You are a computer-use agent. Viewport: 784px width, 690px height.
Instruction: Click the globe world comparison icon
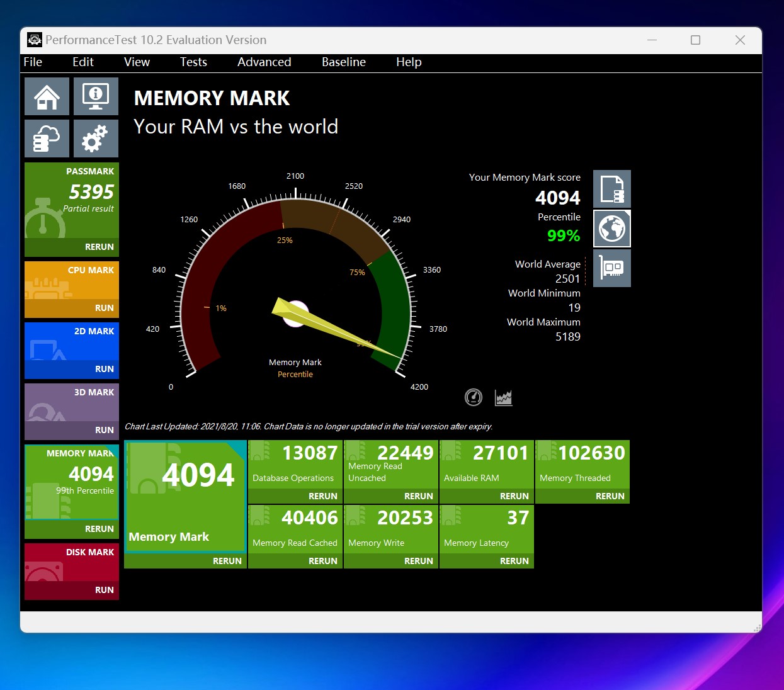click(611, 229)
